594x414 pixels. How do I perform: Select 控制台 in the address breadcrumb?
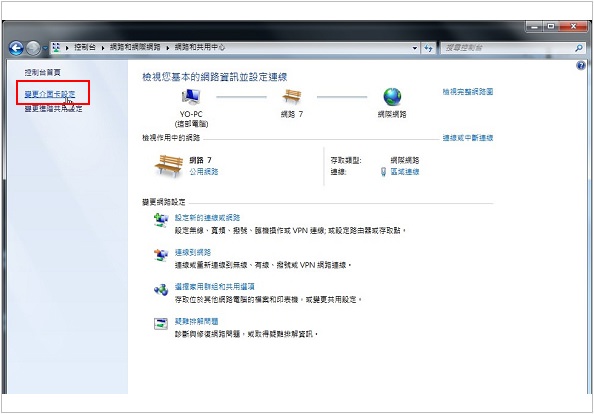pos(84,47)
